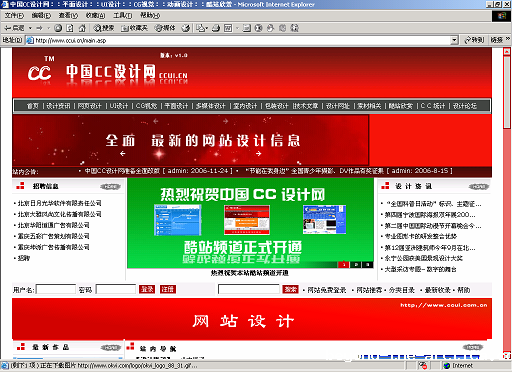Viewport: 512px width, 372px height.
Task: Open the 编辑(E) menu
Action: [x=41, y=15]
